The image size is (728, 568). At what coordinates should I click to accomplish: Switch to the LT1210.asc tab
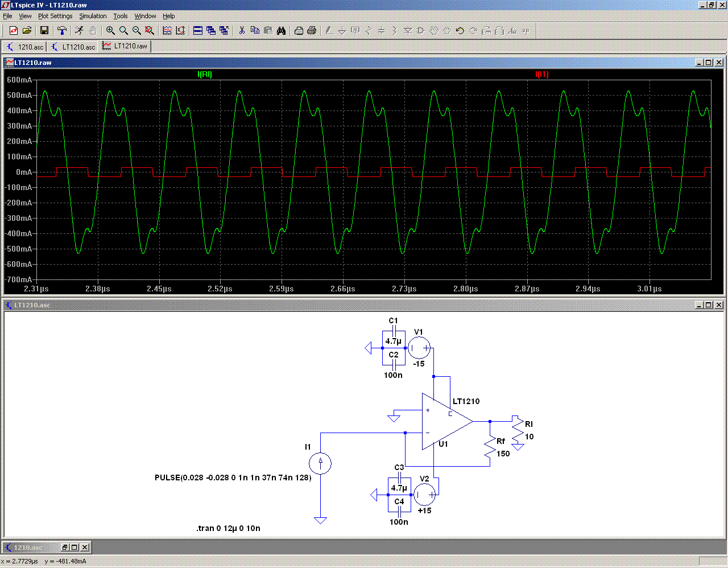click(73, 47)
